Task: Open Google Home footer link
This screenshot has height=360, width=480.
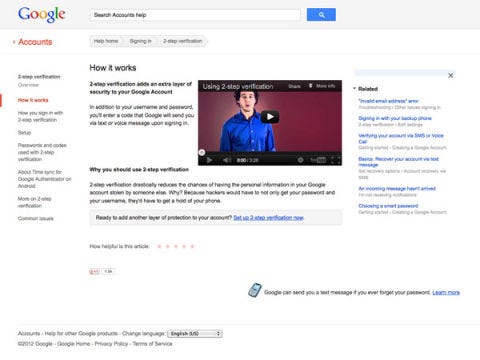Action: (x=74, y=344)
